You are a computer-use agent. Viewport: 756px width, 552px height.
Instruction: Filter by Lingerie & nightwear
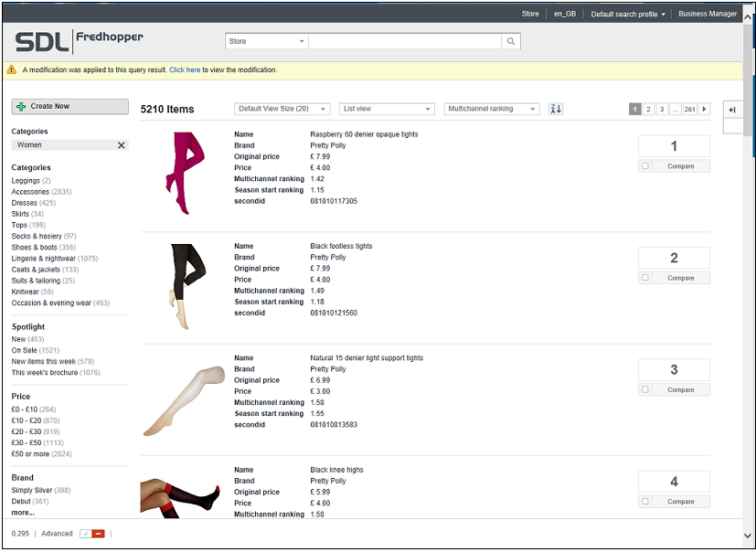pos(55,259)
